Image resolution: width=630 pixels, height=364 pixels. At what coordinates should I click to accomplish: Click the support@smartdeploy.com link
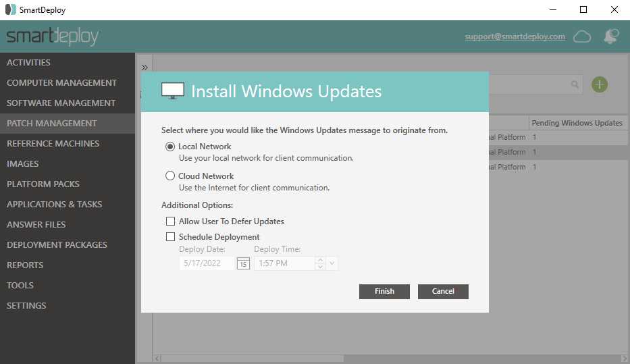(x=515, y=36)
